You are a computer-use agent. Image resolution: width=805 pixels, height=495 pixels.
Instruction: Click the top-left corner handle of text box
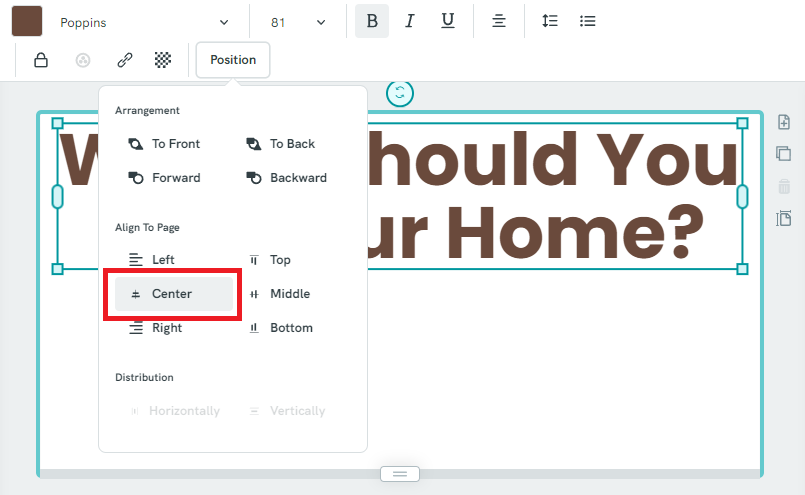[x=58, y=123]
